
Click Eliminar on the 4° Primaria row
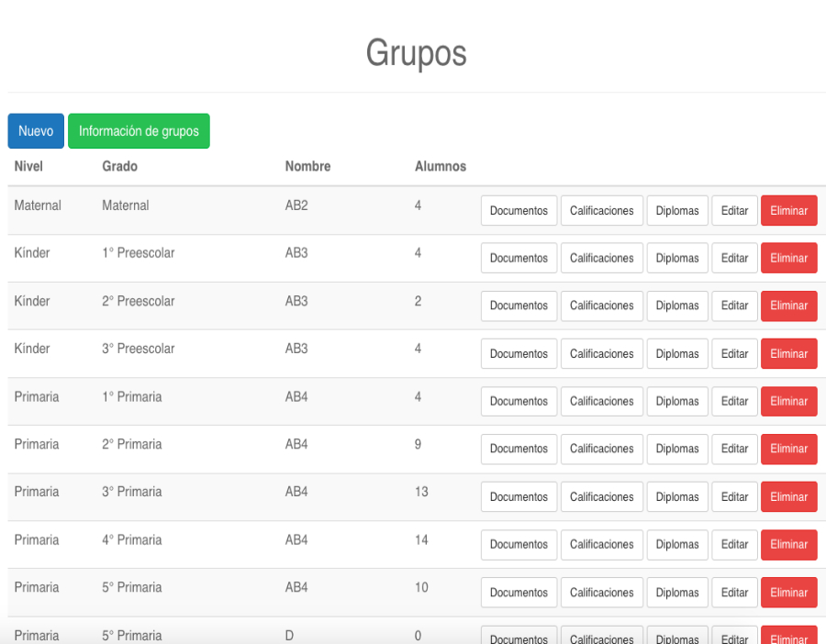788,545
